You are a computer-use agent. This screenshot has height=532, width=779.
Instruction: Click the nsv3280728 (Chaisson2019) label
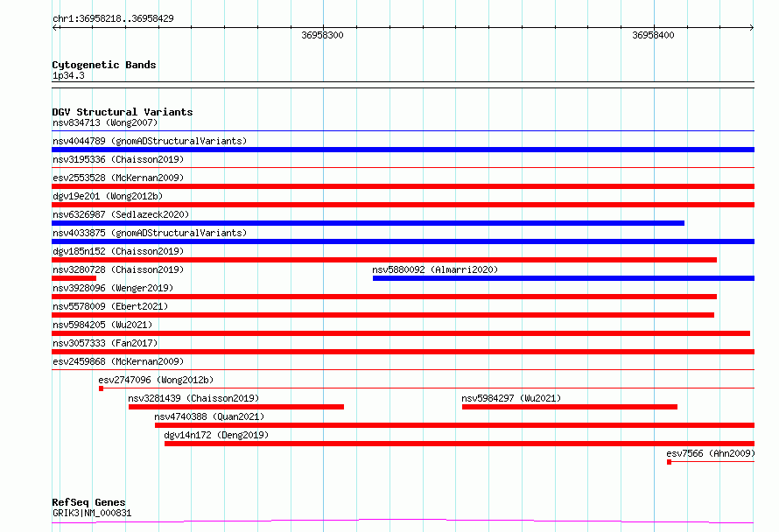(x=118, y=269)
